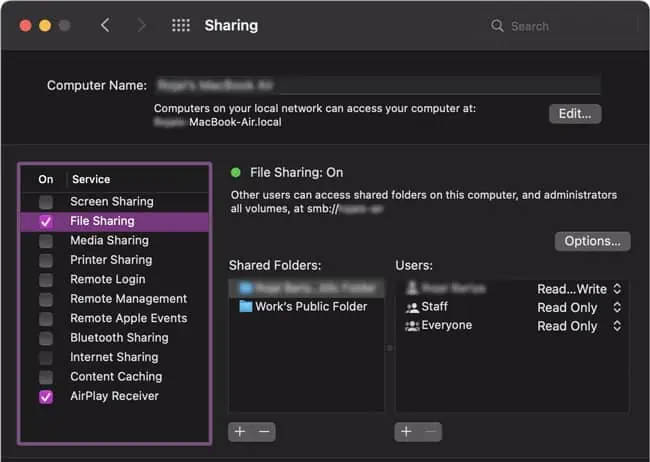Open permission dropdown for Everyone
This screenshot has width=650, height=462.
pos(617,326)
